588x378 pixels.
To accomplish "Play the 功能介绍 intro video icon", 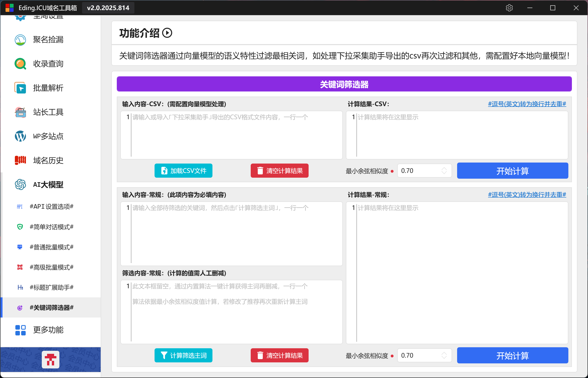I will point(167,33).
